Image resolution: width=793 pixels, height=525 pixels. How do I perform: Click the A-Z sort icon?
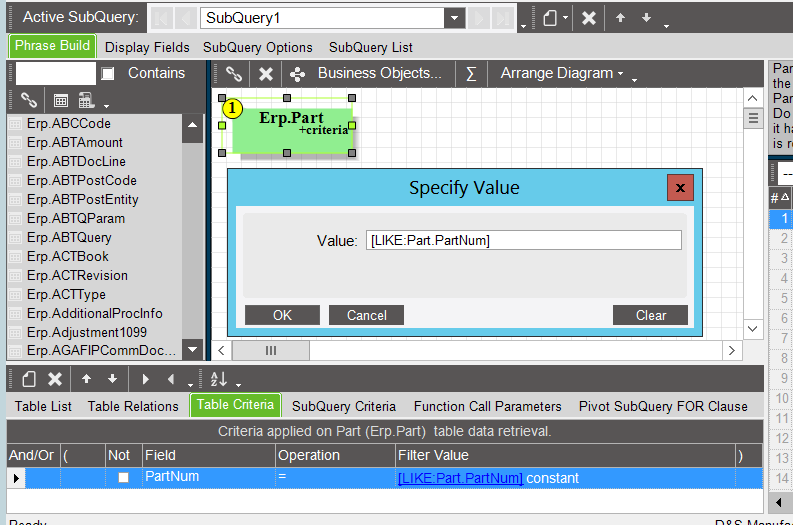[x=218, y=379]
